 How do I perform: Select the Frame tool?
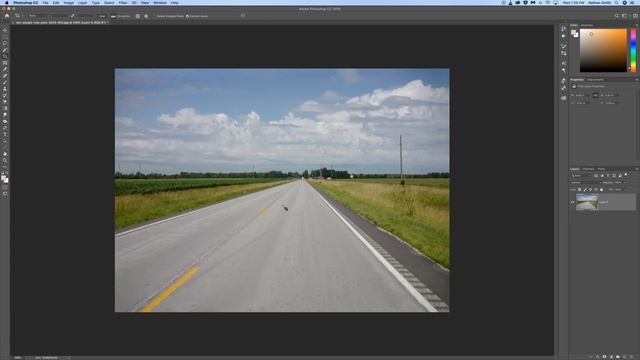pos(5,63)
